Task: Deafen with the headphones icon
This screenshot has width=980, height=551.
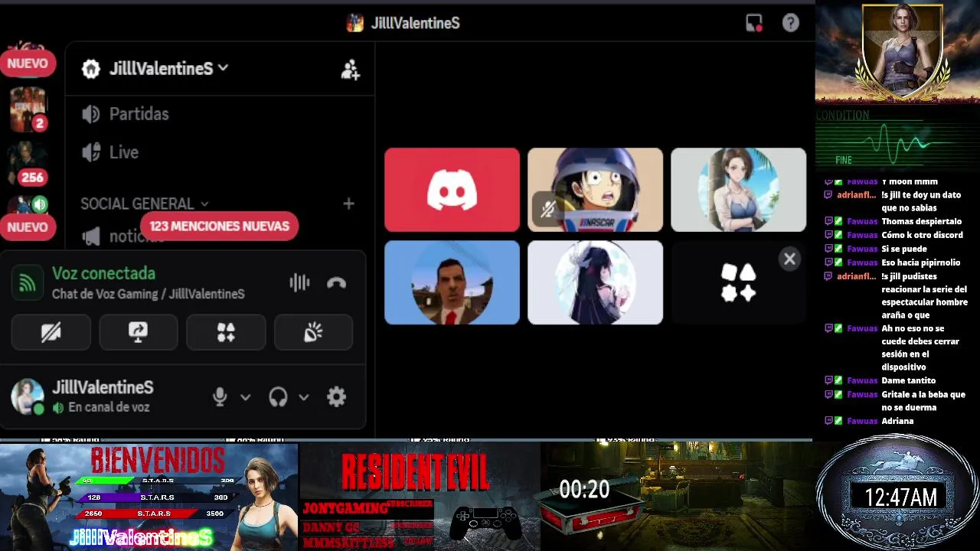Action: [x=278, y=396]
